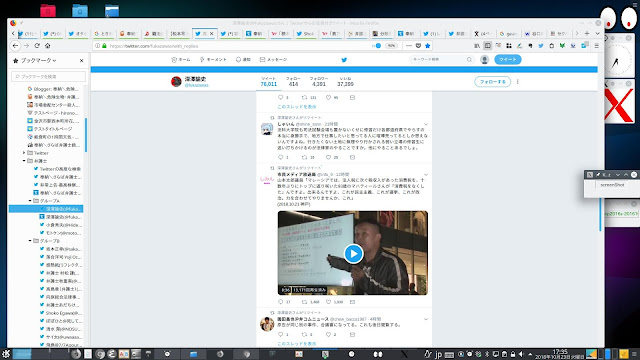The width and height of the screenshot is (640, 360).
Task: Click the search magnifier in Twitter search box
Action: pos(469,60)
